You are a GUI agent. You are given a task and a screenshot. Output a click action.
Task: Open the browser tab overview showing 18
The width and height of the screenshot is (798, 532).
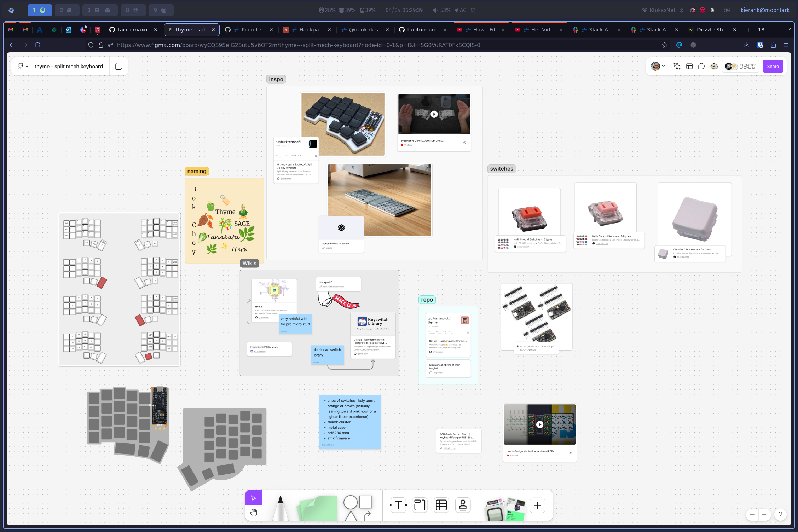coord(761,30)
